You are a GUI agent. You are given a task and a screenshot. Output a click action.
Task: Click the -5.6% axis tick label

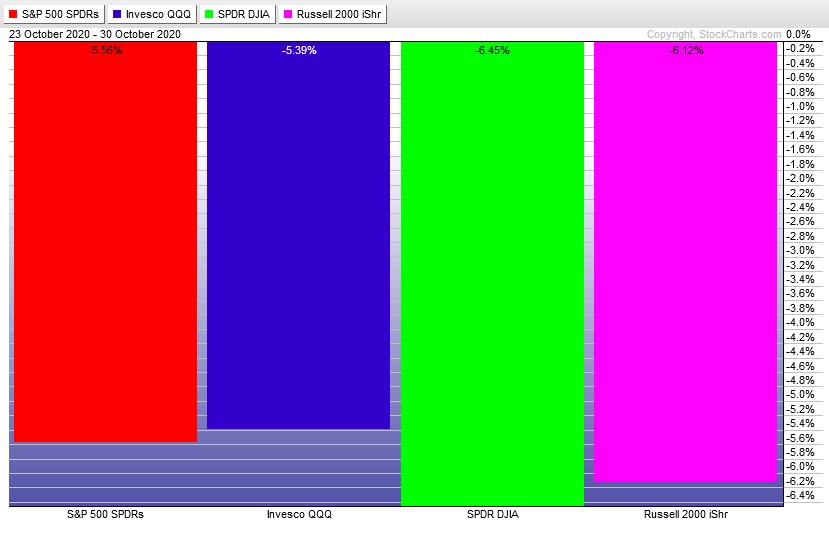[x=800, y=438]
